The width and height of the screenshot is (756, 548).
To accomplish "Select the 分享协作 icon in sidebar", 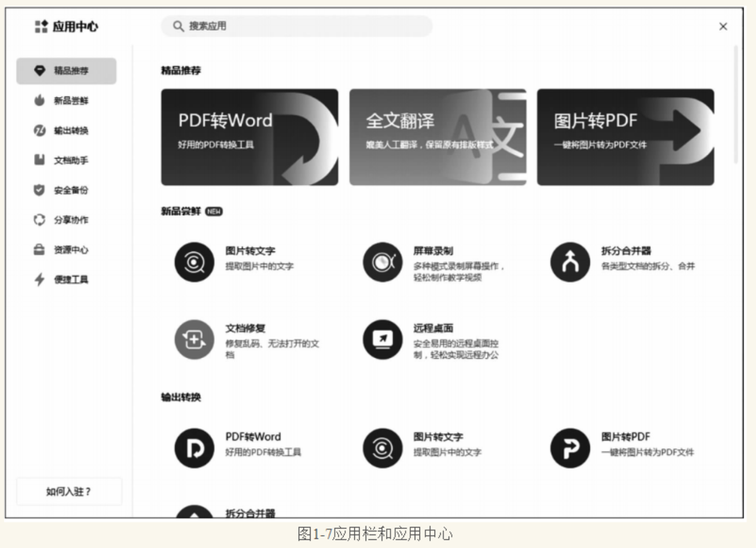I will [39, 220].
